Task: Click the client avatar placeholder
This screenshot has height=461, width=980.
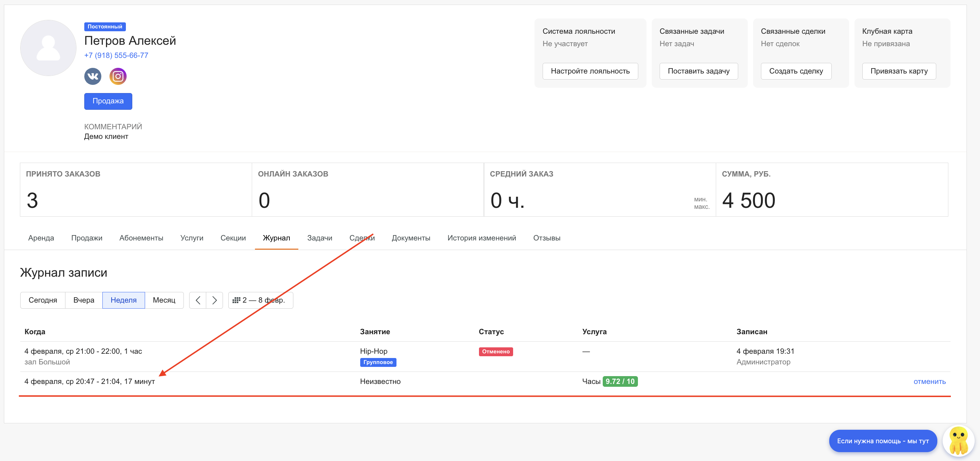Action: coord(48,48)
